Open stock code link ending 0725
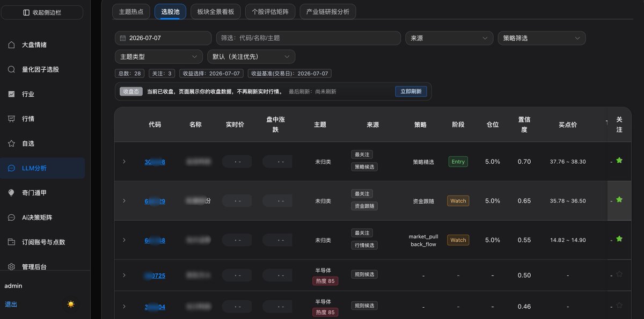Screen dimensions: 644x319 point(155,275)
